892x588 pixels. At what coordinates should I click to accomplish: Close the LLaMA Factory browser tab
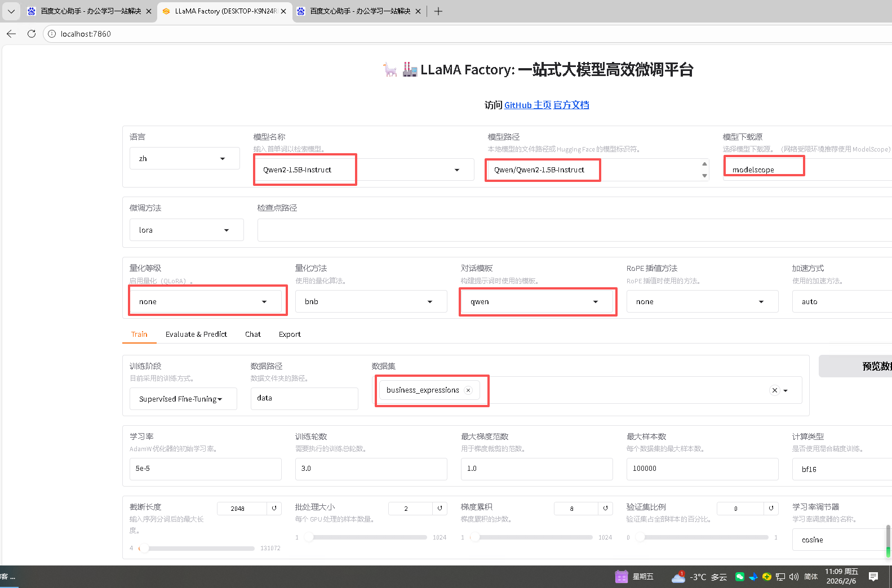coord(283,11)
